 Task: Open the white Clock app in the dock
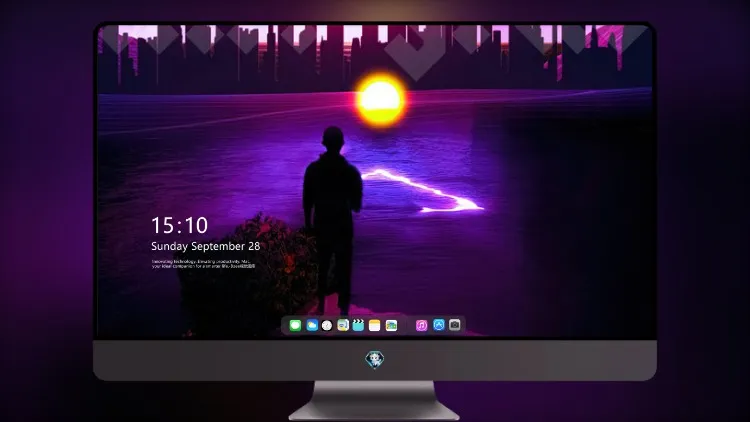327,325
